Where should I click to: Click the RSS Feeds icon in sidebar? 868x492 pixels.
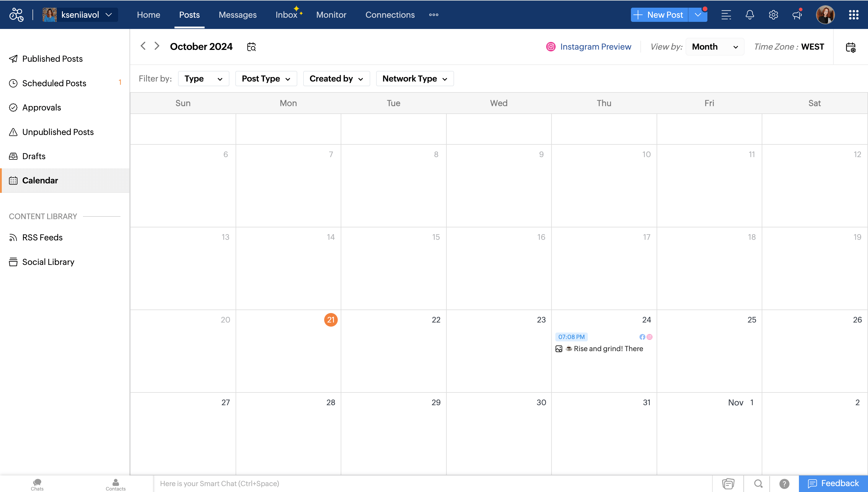(13, 237)
